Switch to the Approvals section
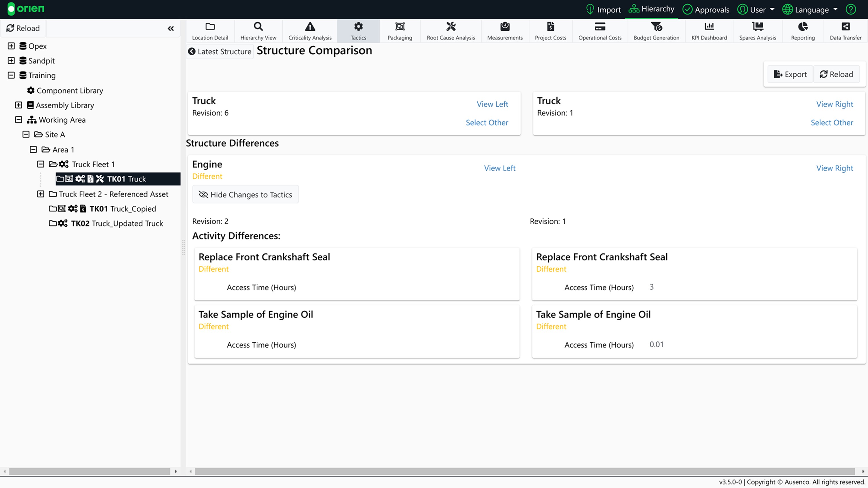Viewport: 868px width, 488px height. (706, 10)
